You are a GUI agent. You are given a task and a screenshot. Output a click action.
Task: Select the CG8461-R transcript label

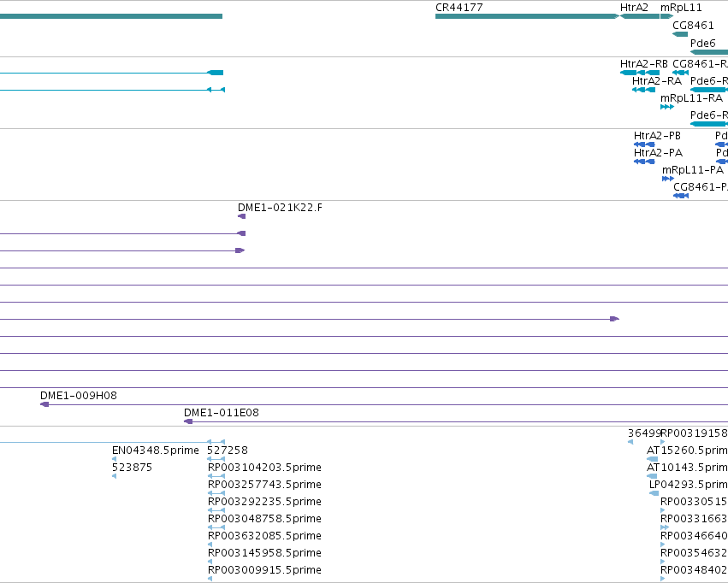point(700,64)
